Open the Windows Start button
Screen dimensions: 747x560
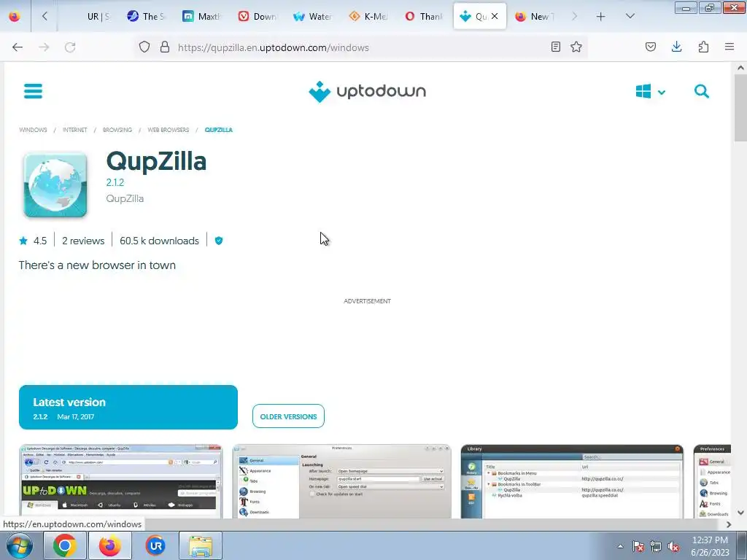pos(19,545)
